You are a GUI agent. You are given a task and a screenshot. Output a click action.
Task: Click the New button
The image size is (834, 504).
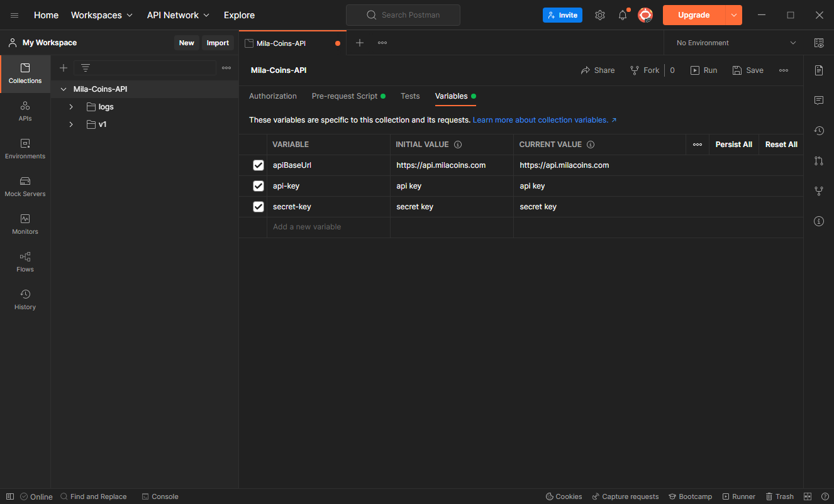[x=187, y=43]
